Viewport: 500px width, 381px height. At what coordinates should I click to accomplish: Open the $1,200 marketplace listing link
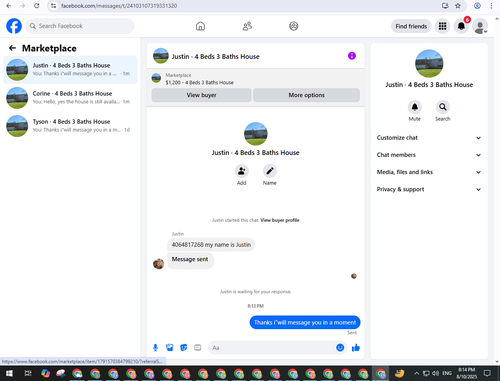199,82
